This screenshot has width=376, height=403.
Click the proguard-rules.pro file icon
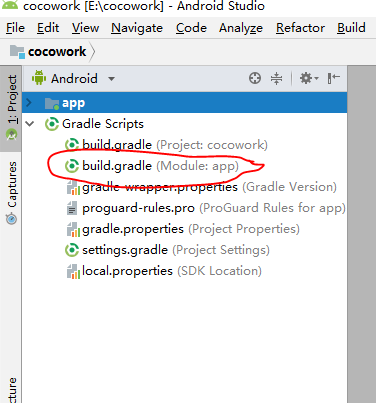click(72, 208)
